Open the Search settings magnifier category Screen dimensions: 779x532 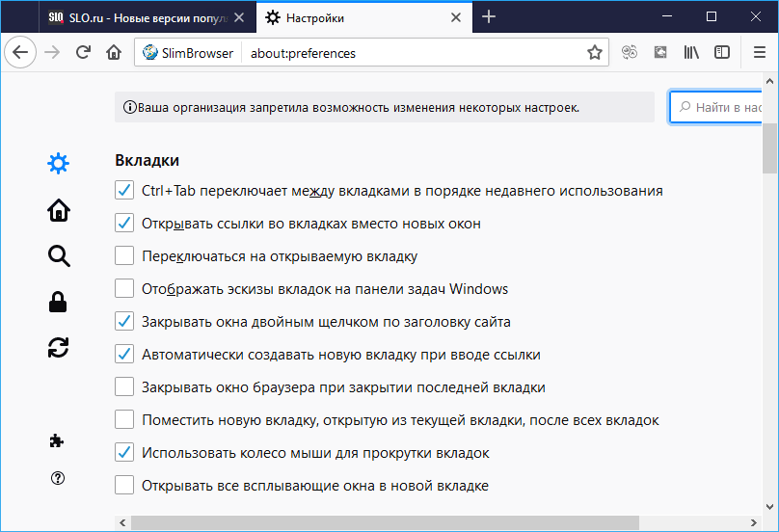[59, 255]
